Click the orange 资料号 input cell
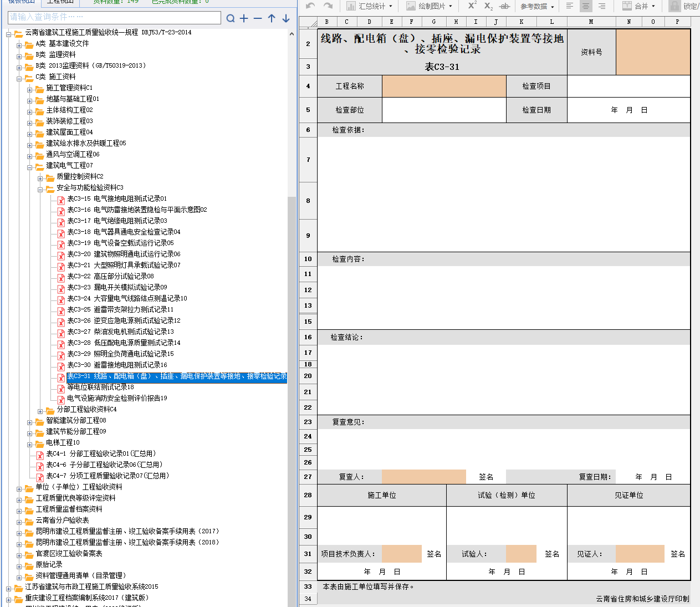Screen dimensions: 700x607 point(653,52)
